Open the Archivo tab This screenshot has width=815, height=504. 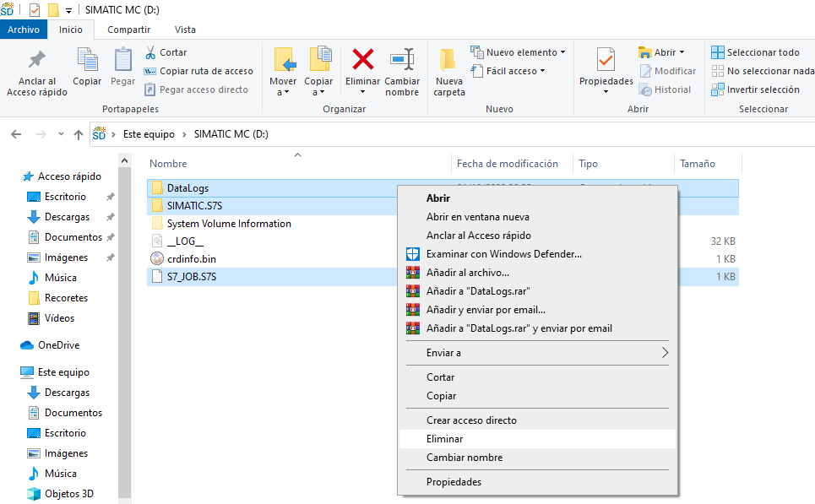point(24,30)
